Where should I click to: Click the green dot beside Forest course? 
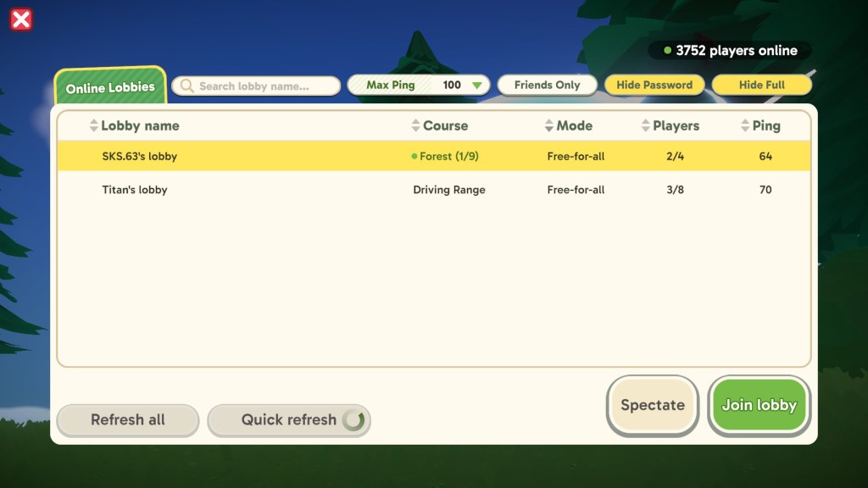416,157
